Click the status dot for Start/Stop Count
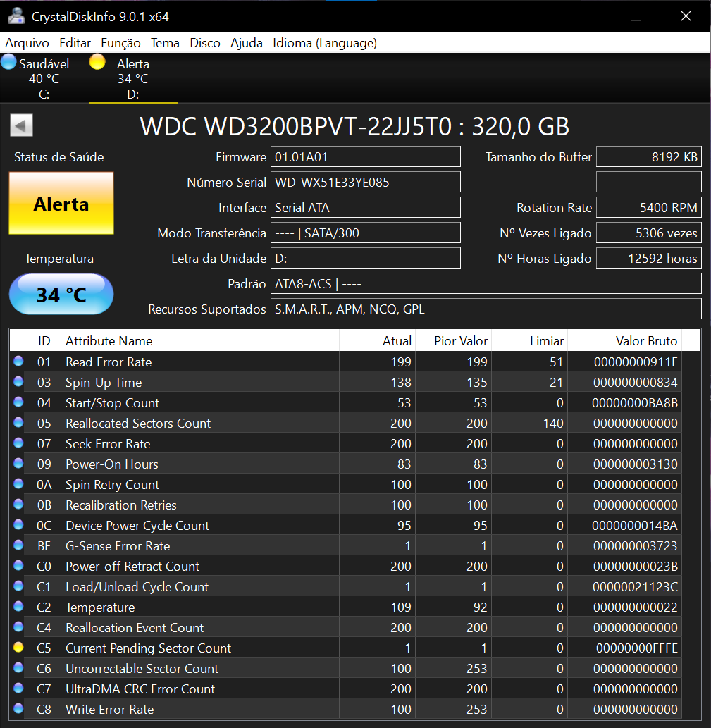711x728 pixels. 18,402
